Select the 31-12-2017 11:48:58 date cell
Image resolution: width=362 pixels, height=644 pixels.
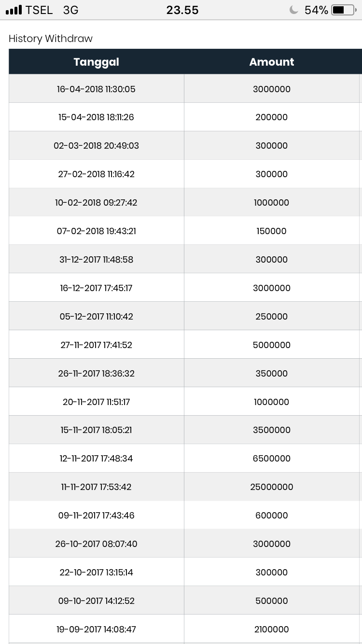click(x=96, y=260)
